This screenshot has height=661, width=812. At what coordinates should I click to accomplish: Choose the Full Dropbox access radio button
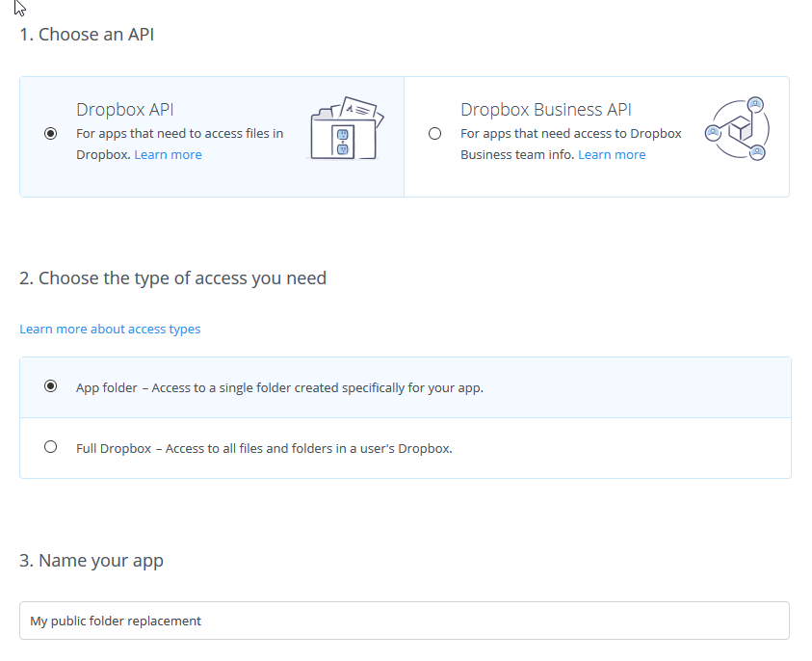[50, 447]
